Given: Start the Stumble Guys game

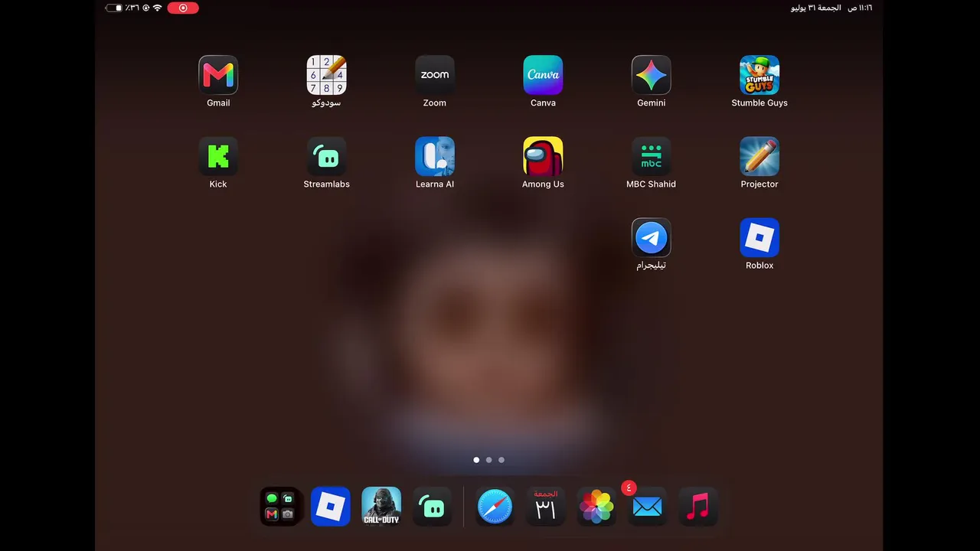Looking at the screenshot, I should (x=759, y=75).
